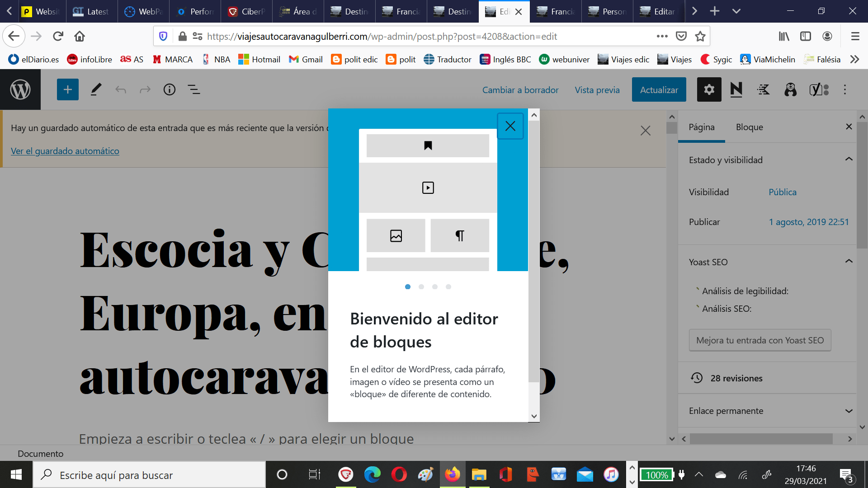Viewport: 868px width, 488px height.
Task: Toggle Firefox sidebar view icon
Action: tap(806, 36)
